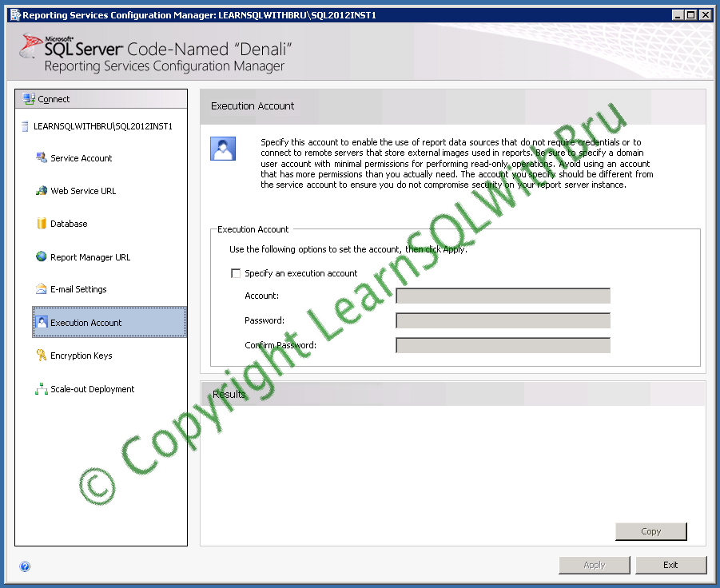Click the Results panel header
This screenshot has width=720, height=588.
[453, 394]
